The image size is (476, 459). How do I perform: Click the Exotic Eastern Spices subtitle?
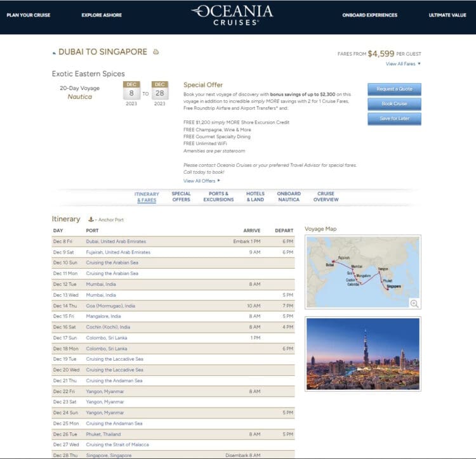coord(88,74)
